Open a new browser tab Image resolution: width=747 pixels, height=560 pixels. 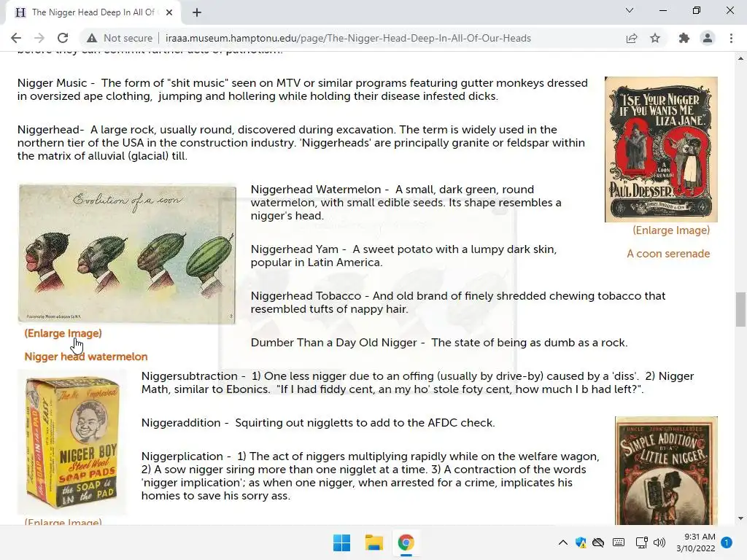click(197, 12)
